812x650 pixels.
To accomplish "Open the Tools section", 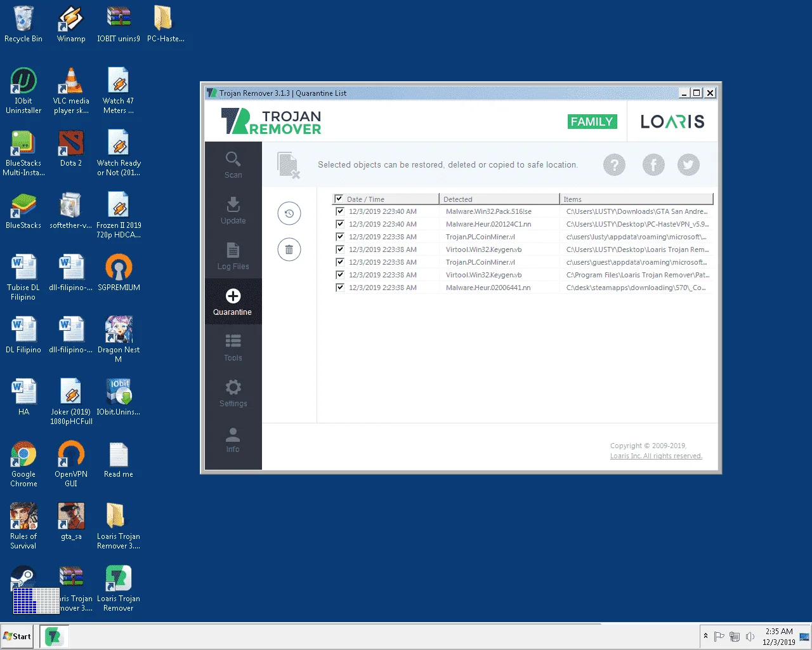I will pos(233,347).
